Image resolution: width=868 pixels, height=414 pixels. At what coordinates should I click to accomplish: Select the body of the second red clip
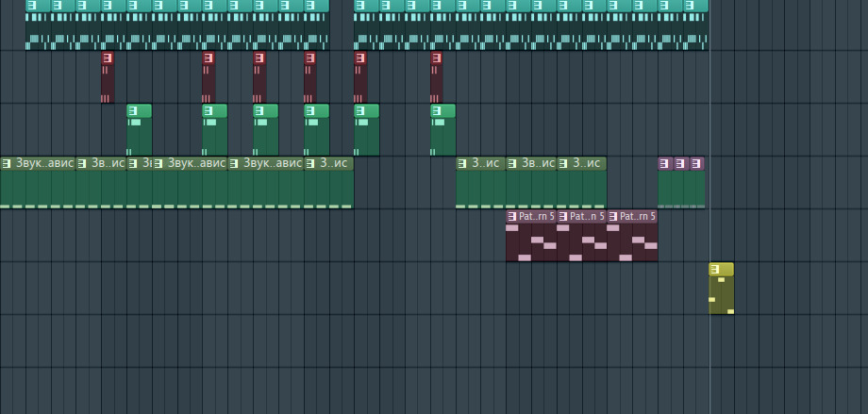[208, 83]
